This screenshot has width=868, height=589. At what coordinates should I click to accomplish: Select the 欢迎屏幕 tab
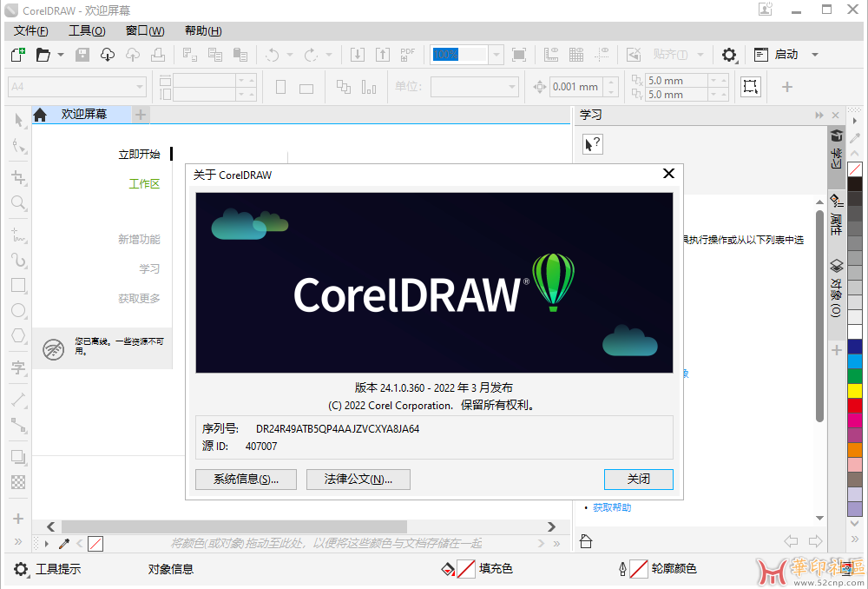[84, 114]
